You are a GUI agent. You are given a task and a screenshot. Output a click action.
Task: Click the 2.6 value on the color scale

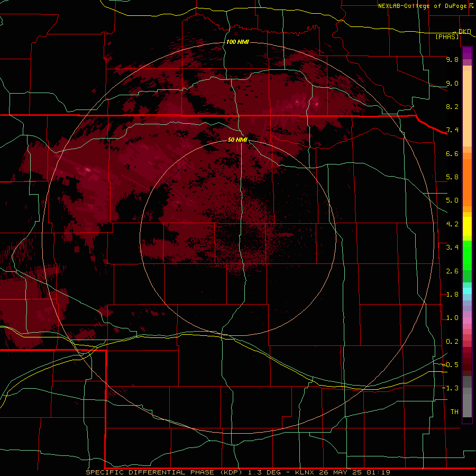[x=452, y=271]
